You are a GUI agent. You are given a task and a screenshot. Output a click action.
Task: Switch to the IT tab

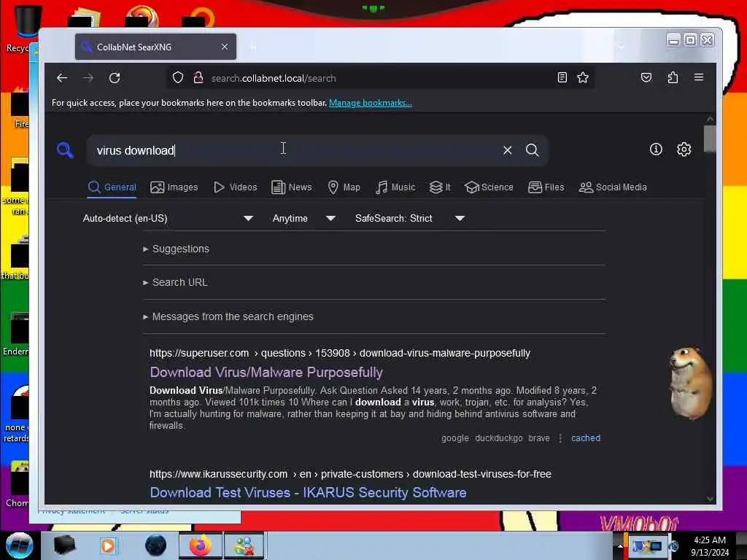click(x=440, y=187)
